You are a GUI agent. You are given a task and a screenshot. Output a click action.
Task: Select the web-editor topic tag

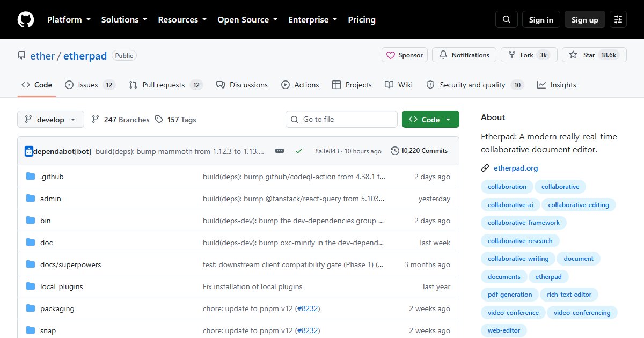pyautogui.click(x=504, y=330)
